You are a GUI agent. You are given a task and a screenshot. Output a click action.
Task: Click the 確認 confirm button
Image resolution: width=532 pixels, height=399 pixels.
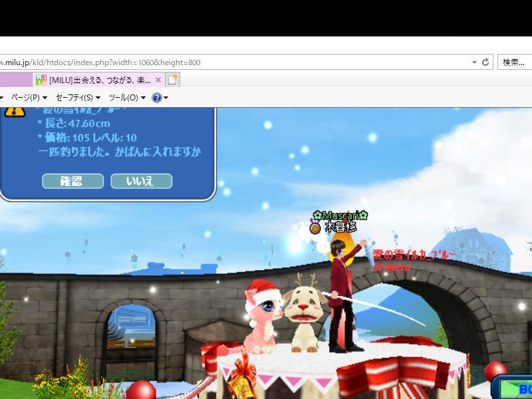pyautogui.click(x=72, y=181)
